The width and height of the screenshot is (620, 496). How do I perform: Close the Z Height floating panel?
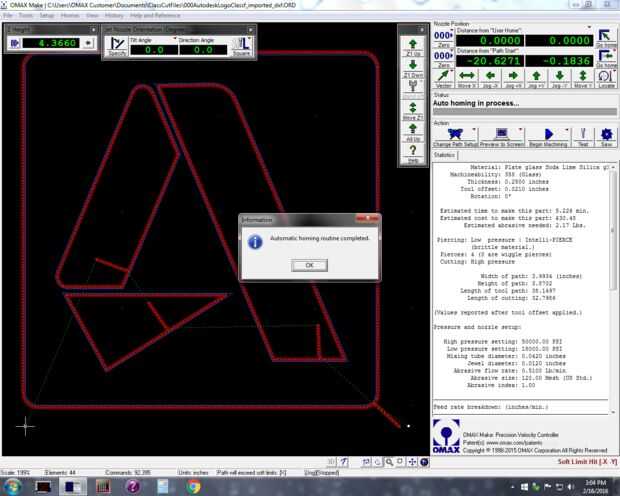[x=93, y=30]
